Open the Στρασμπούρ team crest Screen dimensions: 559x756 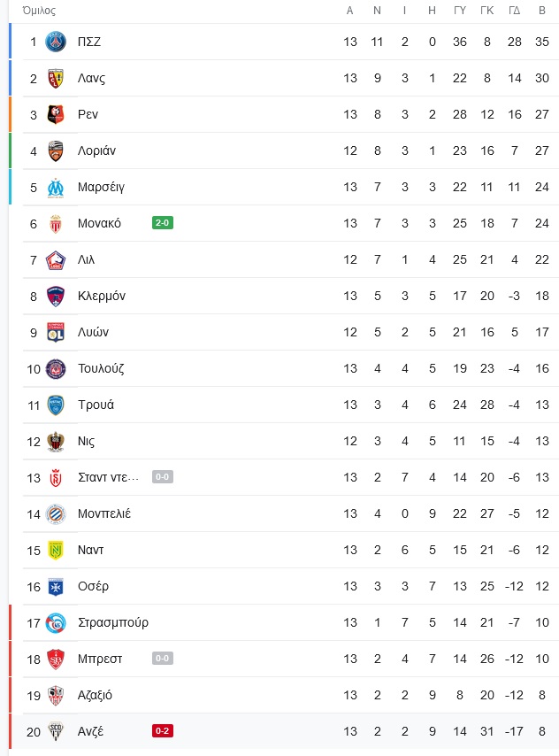click(x=56, y=622)
